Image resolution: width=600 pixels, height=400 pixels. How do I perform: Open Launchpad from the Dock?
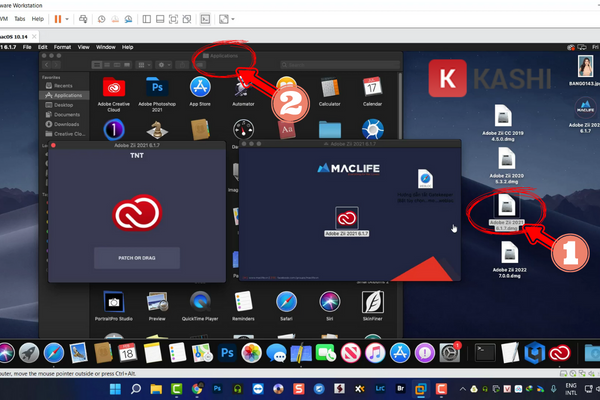point(29,353)
